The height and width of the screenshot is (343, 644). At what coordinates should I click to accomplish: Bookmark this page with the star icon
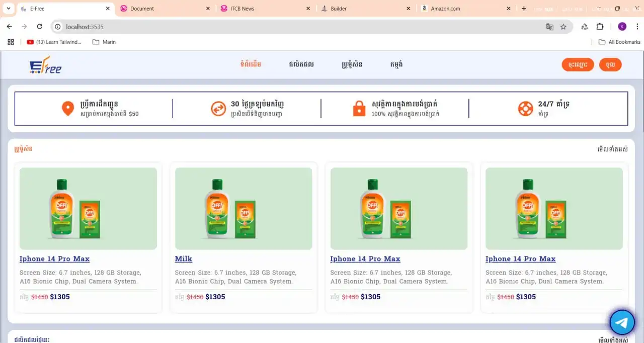click(x=563, y=27)
